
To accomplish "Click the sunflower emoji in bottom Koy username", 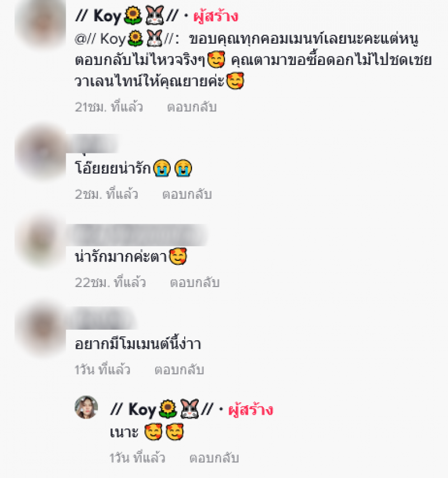I will click(168, 409).
